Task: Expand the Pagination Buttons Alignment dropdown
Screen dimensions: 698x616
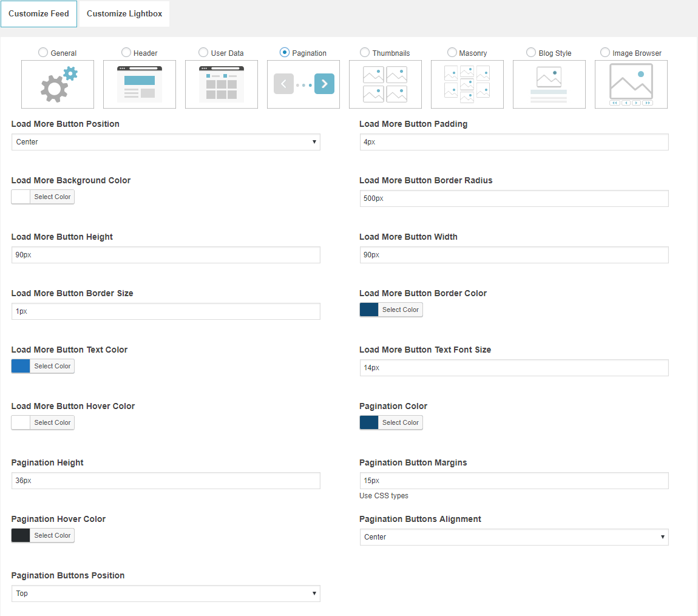Action: click(514, 537)
